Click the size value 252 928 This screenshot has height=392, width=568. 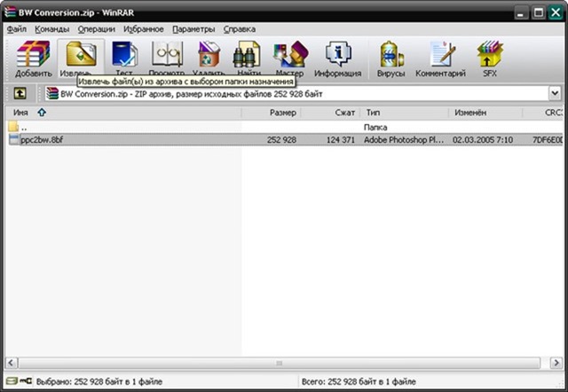[281, 140]
